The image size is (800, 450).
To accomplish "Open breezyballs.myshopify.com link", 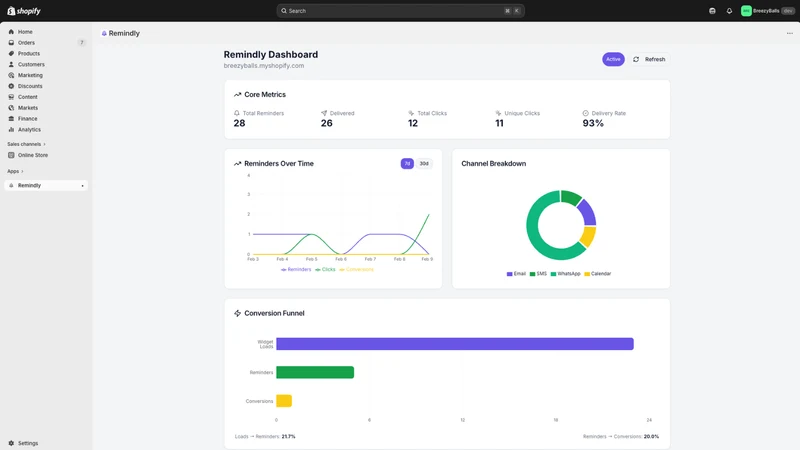I will point(264,66).
